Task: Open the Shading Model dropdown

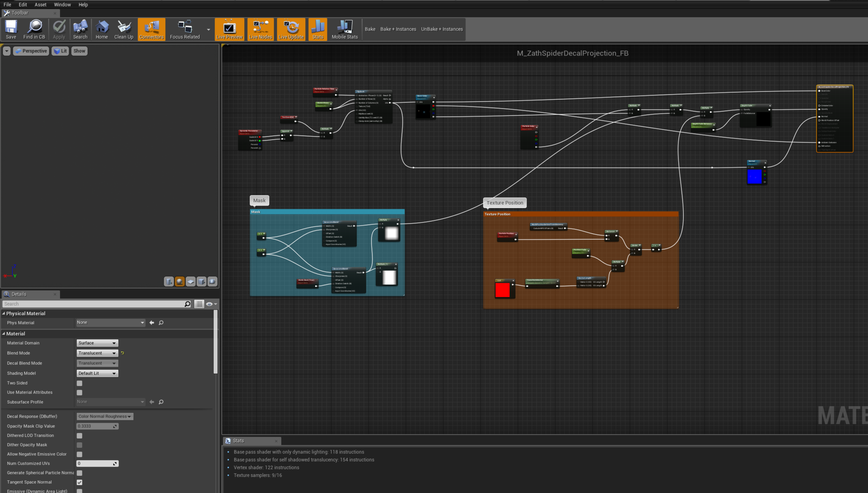Action: [97, 373]
